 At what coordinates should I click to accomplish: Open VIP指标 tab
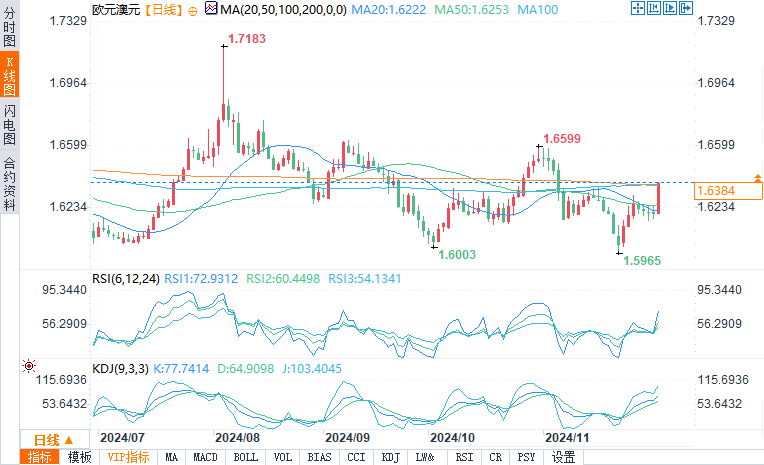click(129, 457)
